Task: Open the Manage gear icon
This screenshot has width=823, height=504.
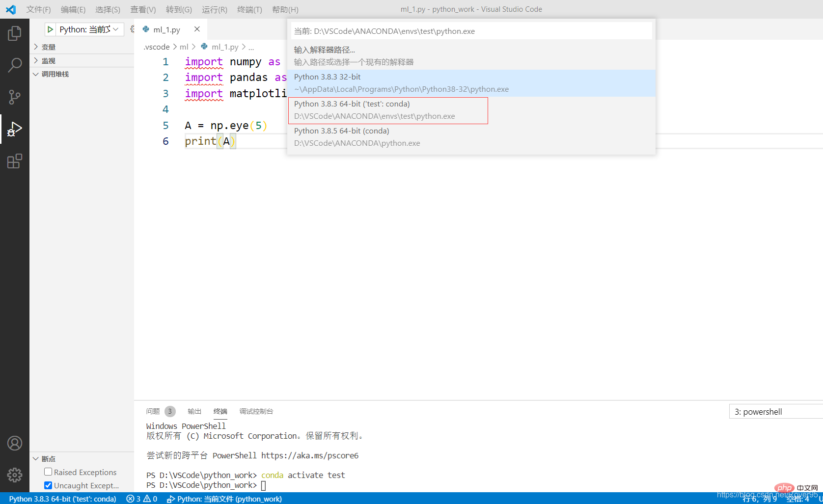Action: (x=15, y=475)
